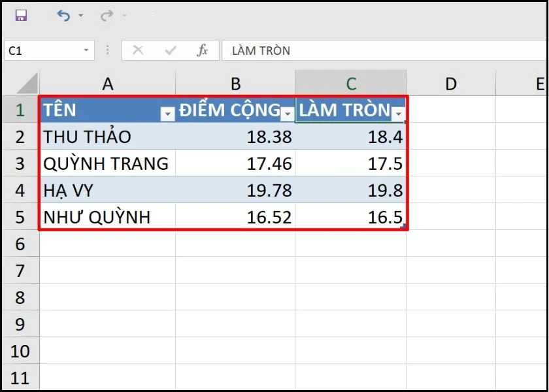549x392 pixels.
Task: Click the formula bar expand dots handle
Action: click(107, 50)
